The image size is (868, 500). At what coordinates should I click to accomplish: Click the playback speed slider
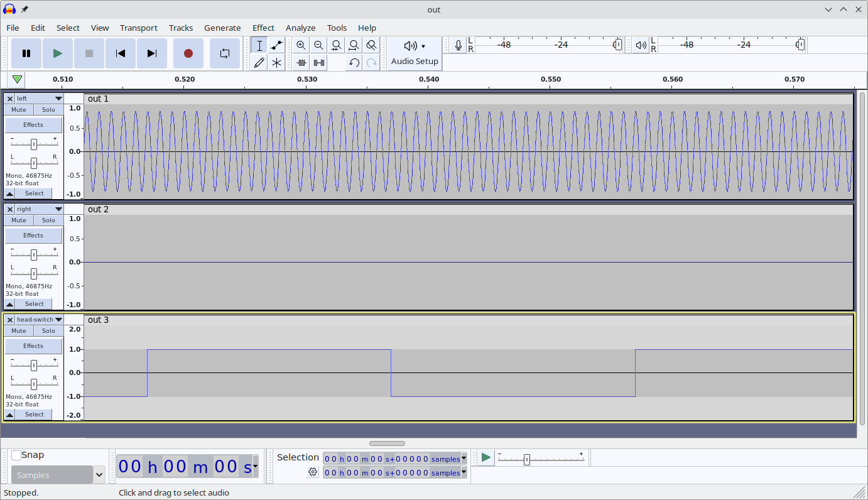(x=541, y=459)
